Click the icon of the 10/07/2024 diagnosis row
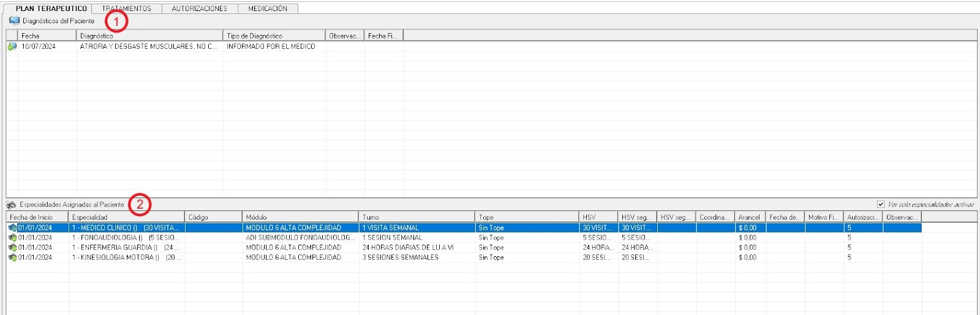This screenshot has height=315, width=980. 12,46
